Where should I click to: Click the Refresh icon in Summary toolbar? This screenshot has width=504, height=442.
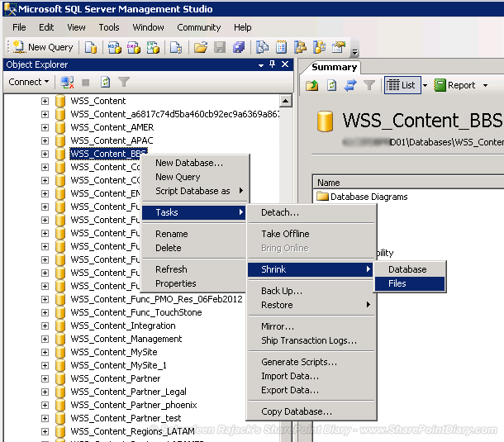point(331,85)
